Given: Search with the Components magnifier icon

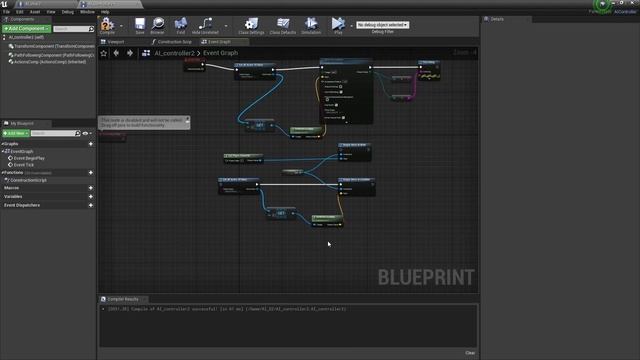Looking at the screenshot, I should pos(91,29).
